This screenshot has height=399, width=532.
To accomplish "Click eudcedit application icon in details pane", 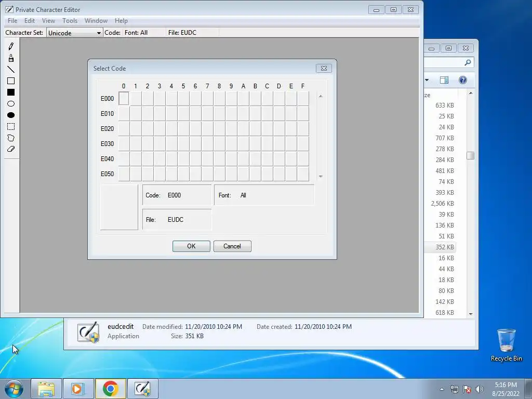I will (x=88, y=332).
